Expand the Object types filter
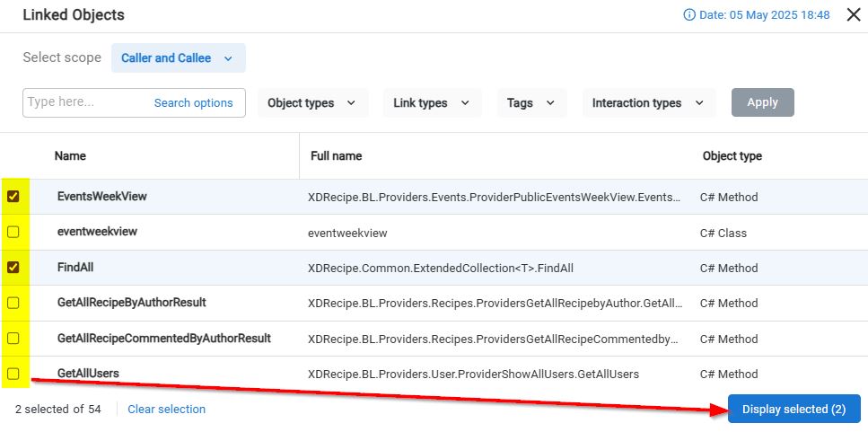 [x=311, y=103]
